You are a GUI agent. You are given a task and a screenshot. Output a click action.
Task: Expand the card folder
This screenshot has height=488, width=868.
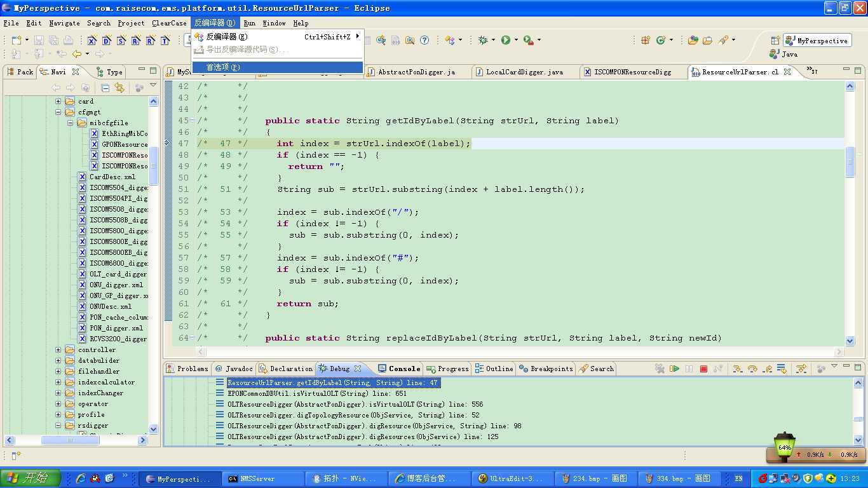click(58, 101)
